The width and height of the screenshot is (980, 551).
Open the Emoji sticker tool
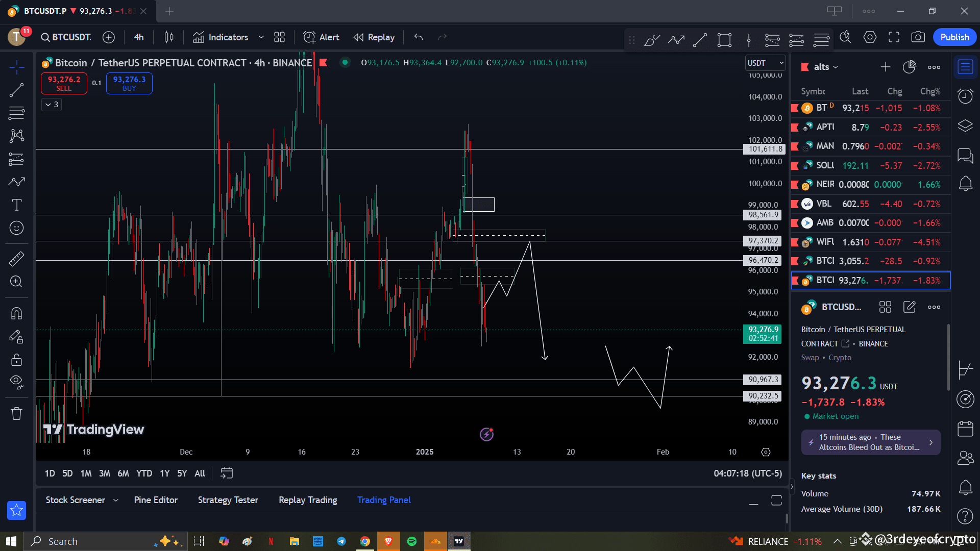point(17,228)
